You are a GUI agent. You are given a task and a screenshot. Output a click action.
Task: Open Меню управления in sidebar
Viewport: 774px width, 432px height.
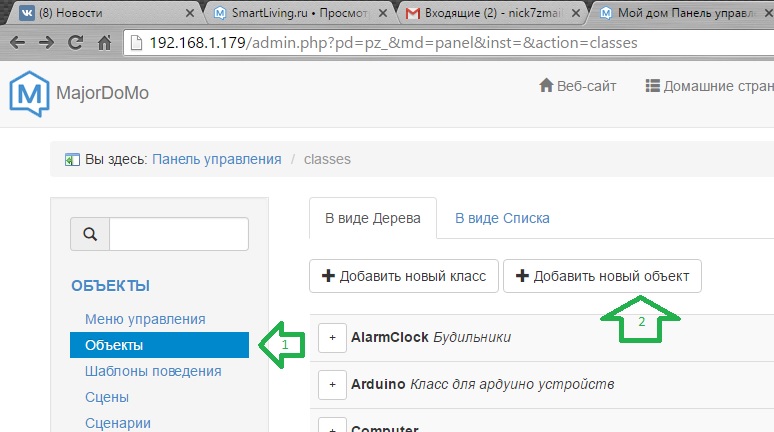(145, 319)
